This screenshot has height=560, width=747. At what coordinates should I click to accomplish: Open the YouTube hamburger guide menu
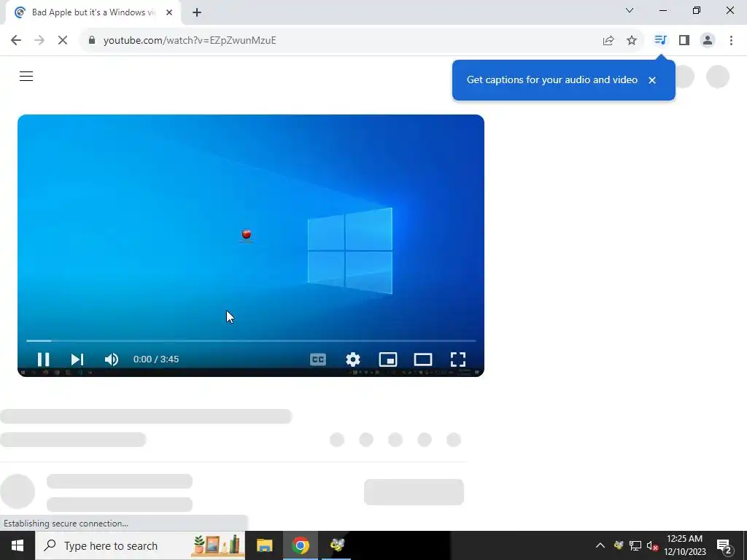pos(26,76)
